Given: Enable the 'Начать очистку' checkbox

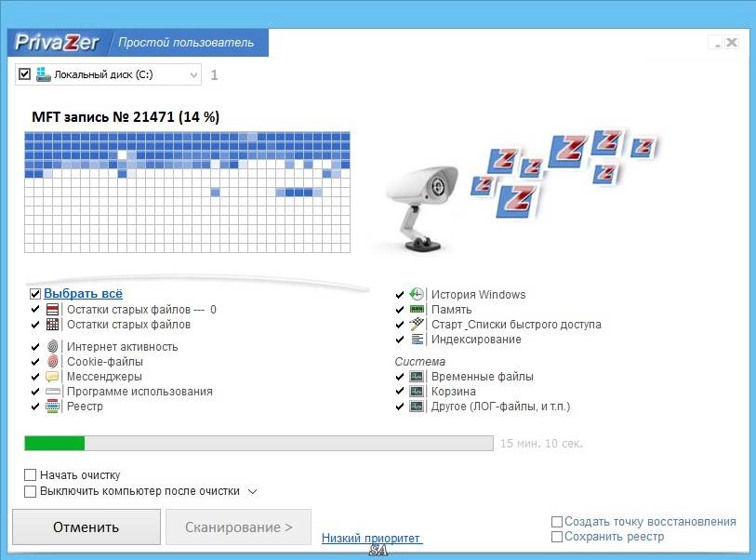Looking at the screenshot, I should coord(30,475).
